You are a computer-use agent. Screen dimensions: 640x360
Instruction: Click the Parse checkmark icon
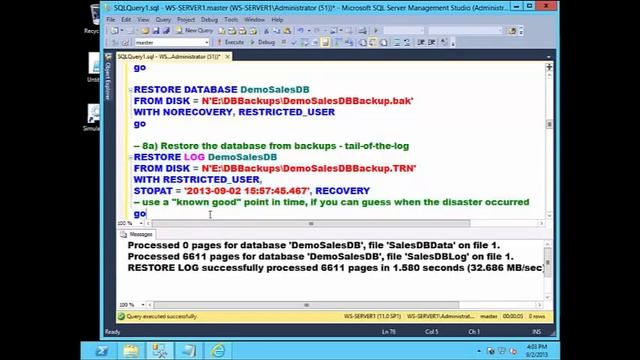pyautogui.click(x=293, y=42)
